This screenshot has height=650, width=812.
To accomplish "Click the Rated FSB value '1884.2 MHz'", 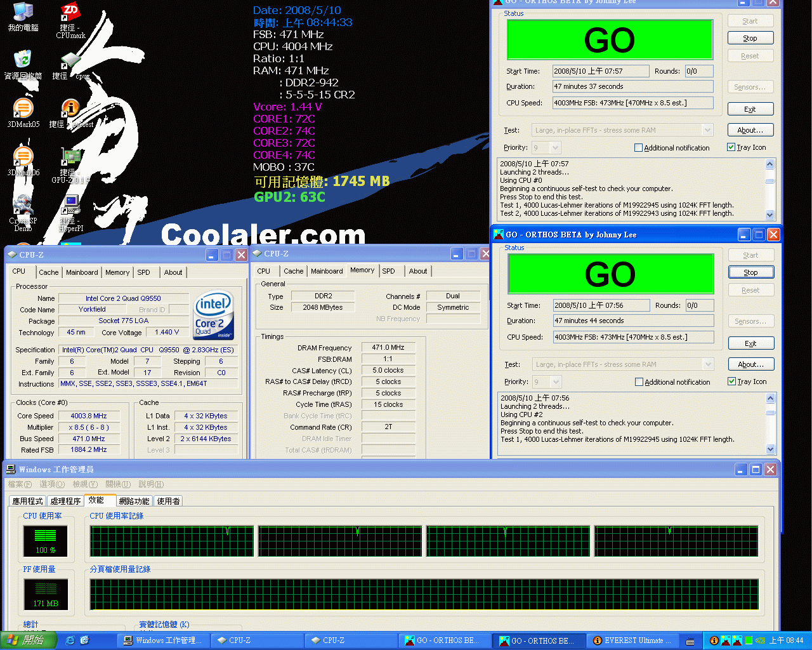I will coord(89,449).
